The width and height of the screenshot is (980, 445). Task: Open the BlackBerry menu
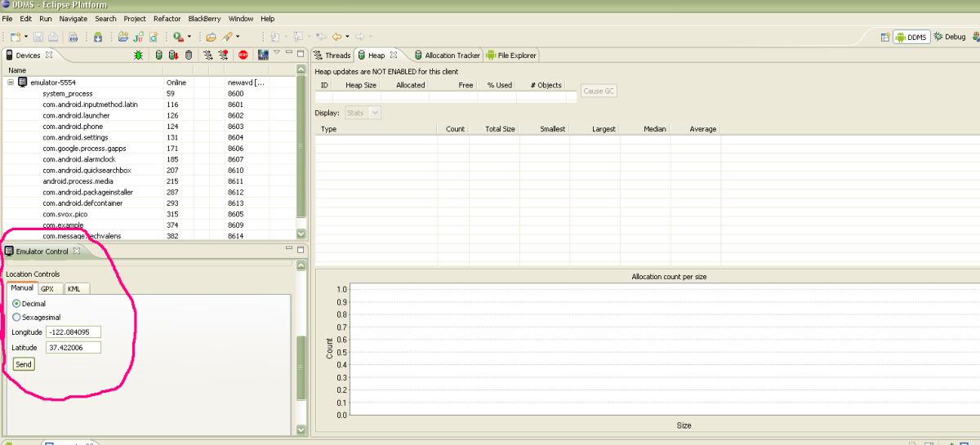point(204,19)
